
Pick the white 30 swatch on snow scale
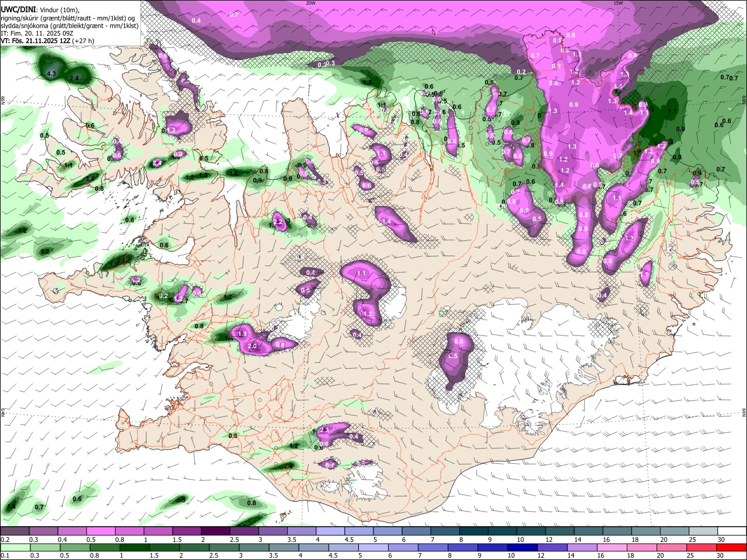(x=732, y=531)
